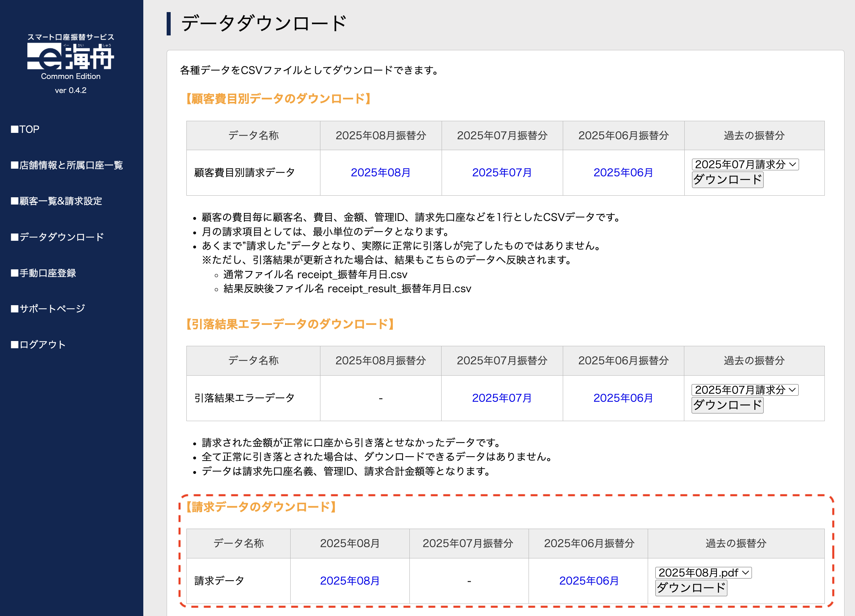The height and width of the screenshot is (616, 855).
Task: Expand 引落結果エラー past-period dropdown
Action: point(745,390)
